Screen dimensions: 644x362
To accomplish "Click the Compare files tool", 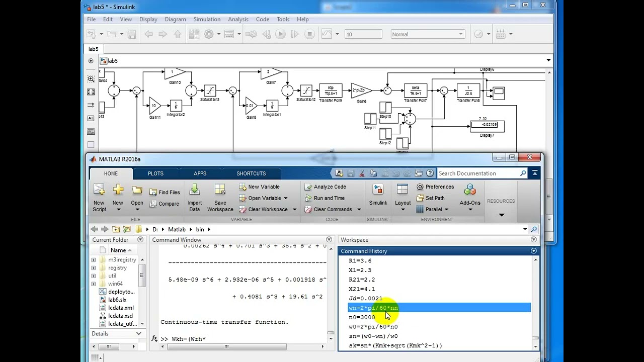I will [x=164, y=204].
